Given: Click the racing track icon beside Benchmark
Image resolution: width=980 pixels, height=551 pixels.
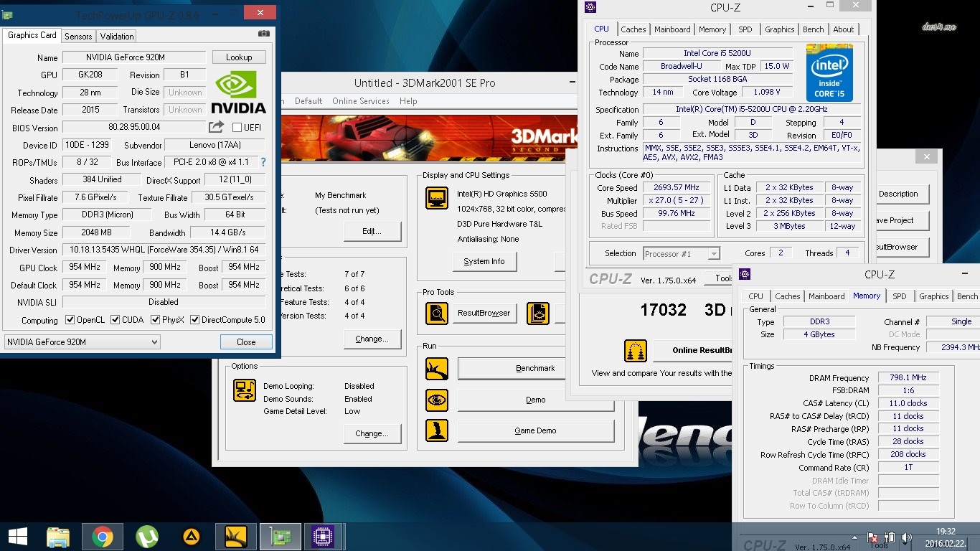Looking at the screenshot, I should [x=437, y=369].
